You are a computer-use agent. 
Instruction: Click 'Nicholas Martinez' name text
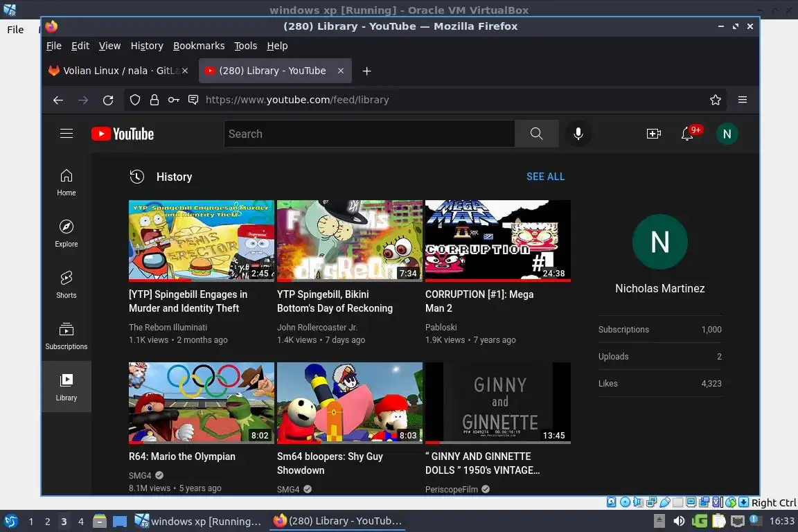point(659,288)
